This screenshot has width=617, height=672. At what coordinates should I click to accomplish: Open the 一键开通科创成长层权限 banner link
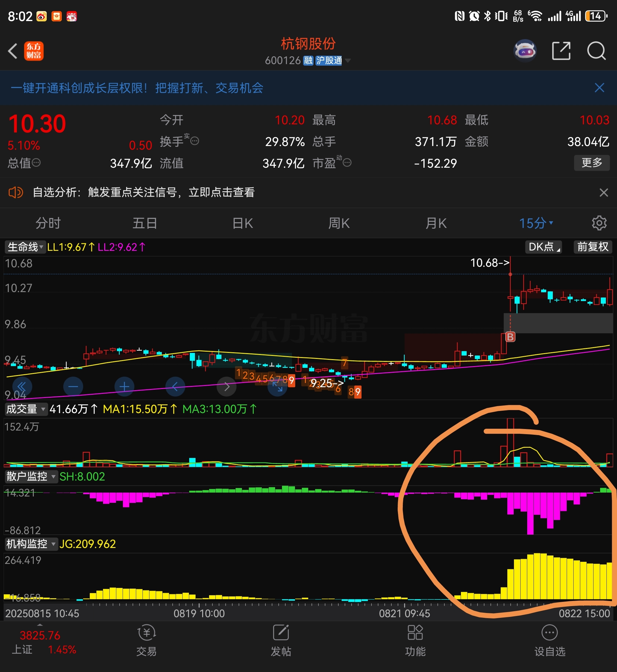[137, 88]
